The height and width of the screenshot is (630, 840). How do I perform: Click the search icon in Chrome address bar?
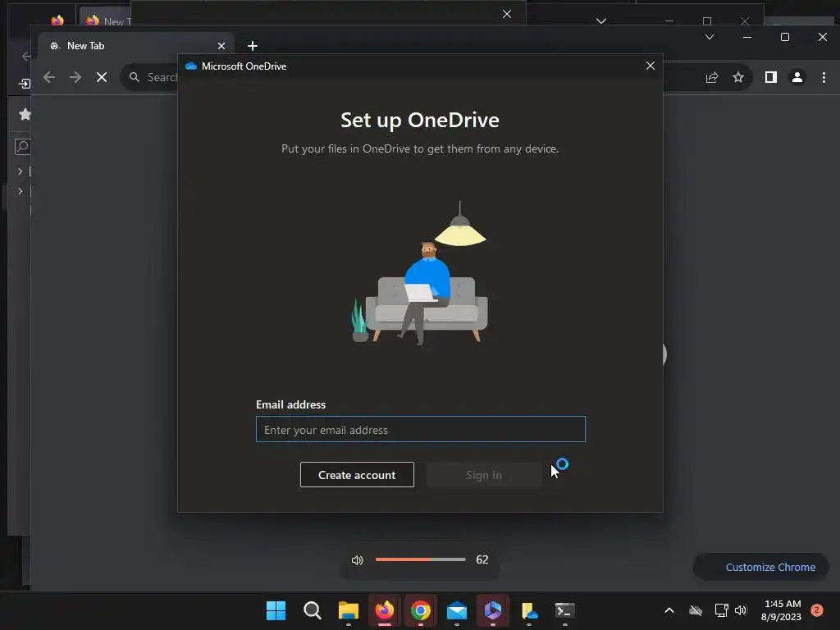pyautogui.click(x=135, y=77)
